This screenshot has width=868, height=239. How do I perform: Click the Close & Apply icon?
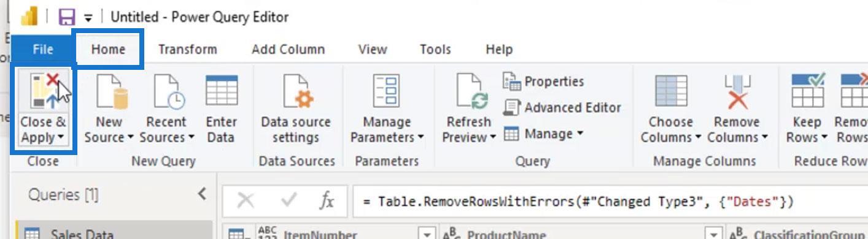tap(44, 91)
